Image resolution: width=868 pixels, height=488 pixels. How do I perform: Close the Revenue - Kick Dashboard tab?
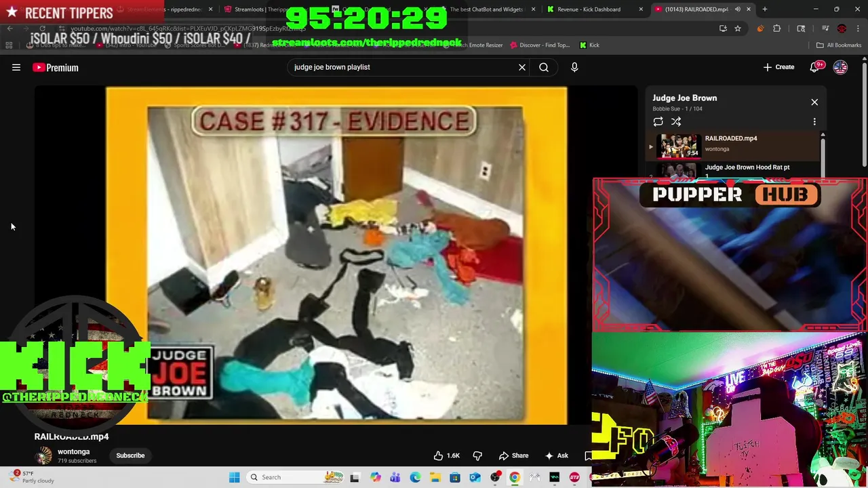coord(641,9)
